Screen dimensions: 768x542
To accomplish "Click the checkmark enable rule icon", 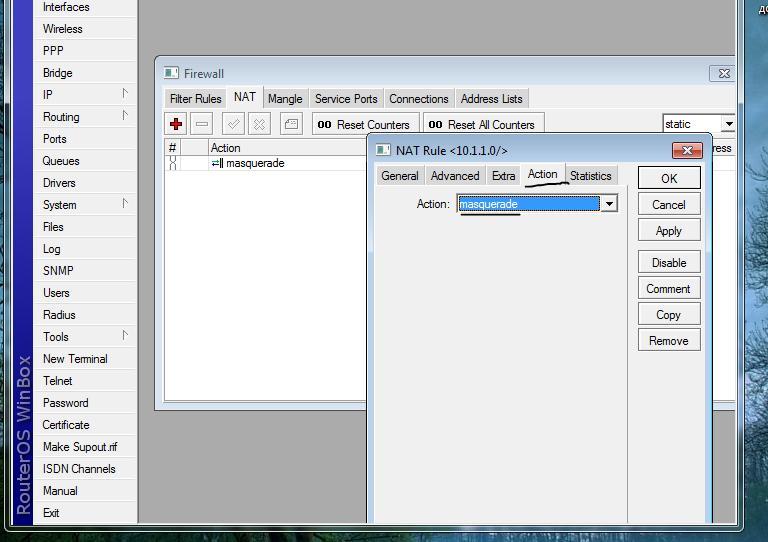I will pos(233,124).
